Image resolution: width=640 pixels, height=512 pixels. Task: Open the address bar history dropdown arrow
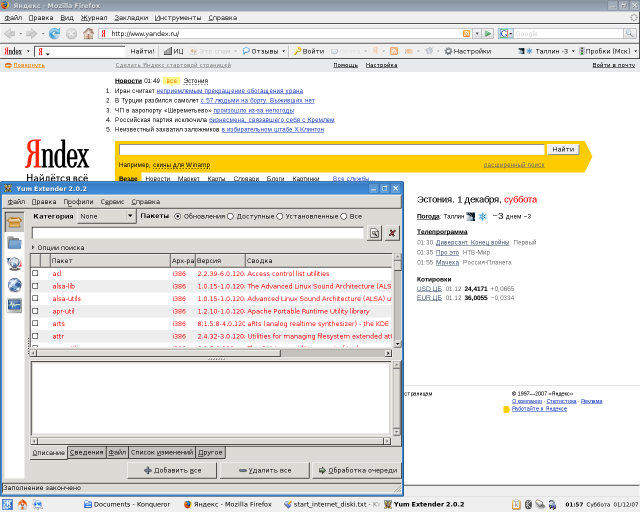(477, 33)
